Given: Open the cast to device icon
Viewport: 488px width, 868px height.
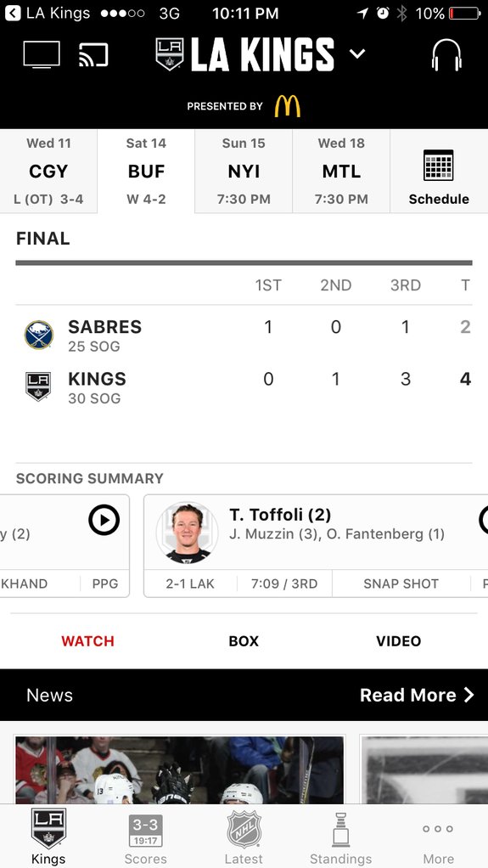Looking at the screenshot, I should (93, 55).
